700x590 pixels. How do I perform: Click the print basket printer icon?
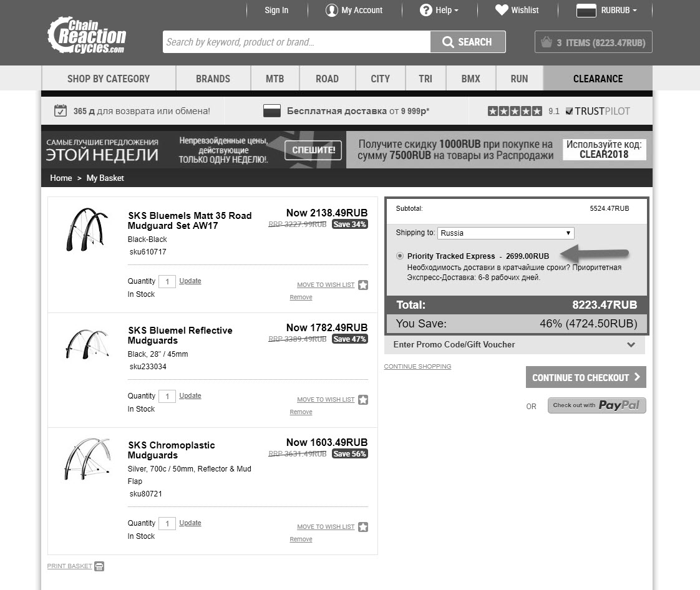pyautogui.click(x=99, y=566)
